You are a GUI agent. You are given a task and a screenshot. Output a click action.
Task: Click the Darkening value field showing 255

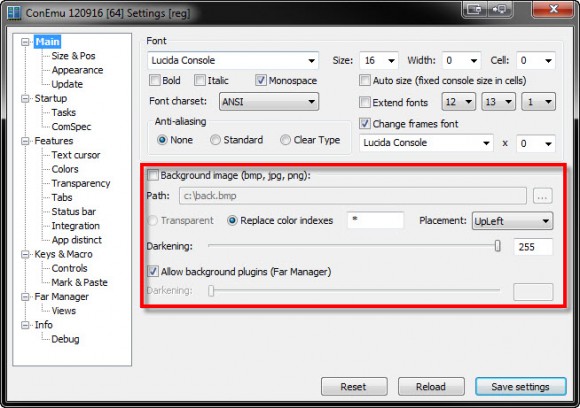[533, 247]
